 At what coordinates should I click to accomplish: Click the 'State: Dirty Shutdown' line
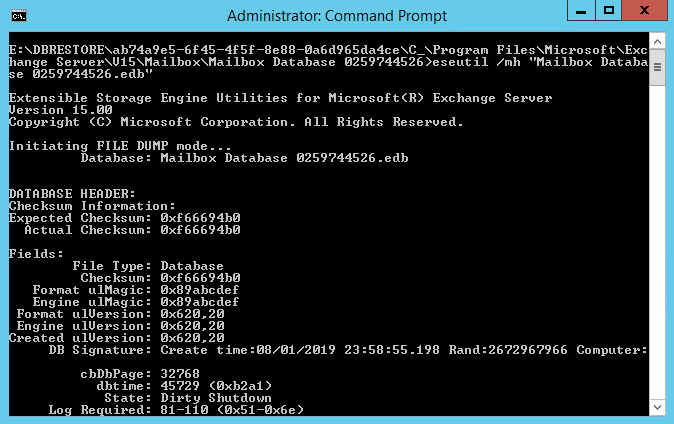(x=188, y=398)
